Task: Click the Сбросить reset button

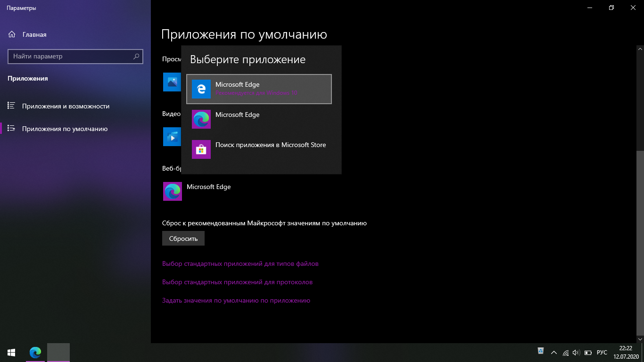Action: tap(183, 239)
